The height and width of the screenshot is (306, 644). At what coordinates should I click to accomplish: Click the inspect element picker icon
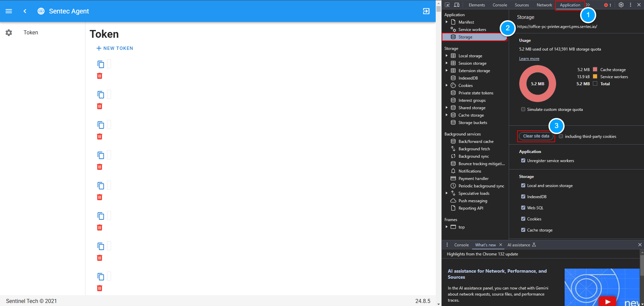(x=447, y=5)
